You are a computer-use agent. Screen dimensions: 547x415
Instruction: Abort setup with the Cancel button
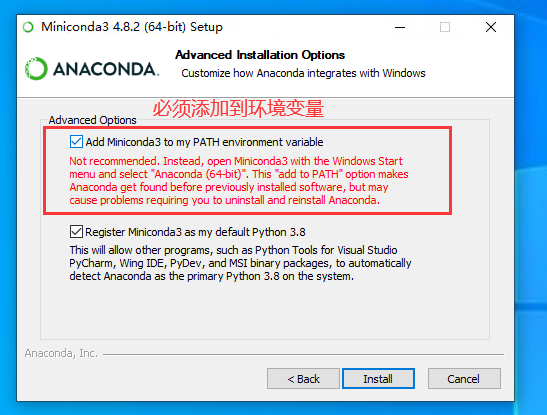[x=464, y=378]
